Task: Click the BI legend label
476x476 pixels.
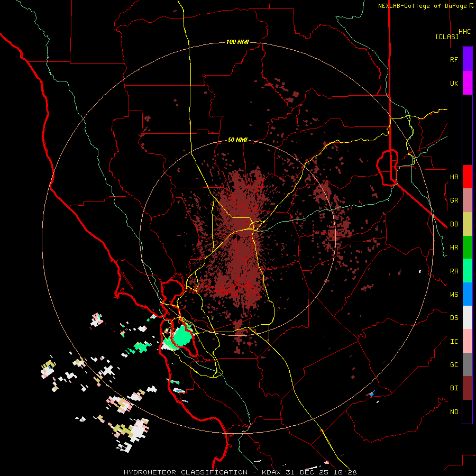Action: (454, 388)
